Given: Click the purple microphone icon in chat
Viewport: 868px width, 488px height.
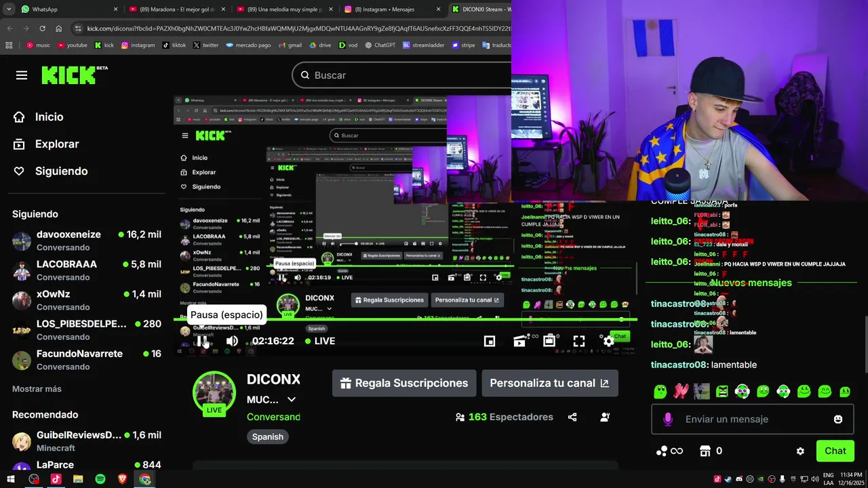Looking at the screenshot, I should [x=668, y=420].
